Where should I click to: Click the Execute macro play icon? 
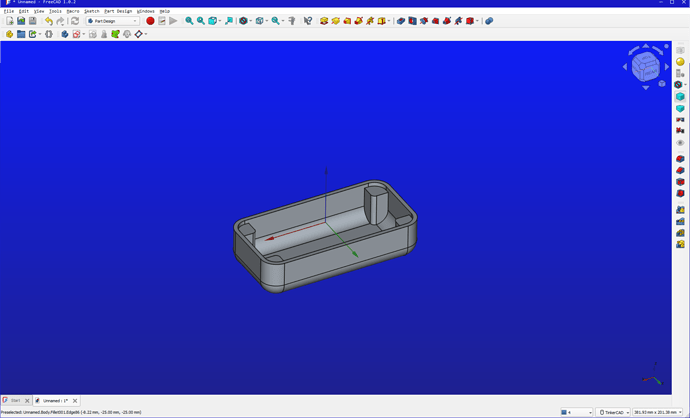point(174,21)
